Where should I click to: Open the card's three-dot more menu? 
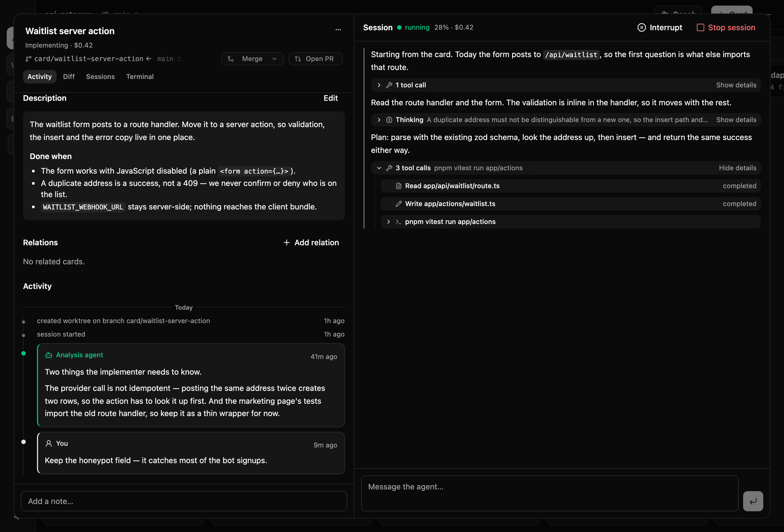[338, 30]
